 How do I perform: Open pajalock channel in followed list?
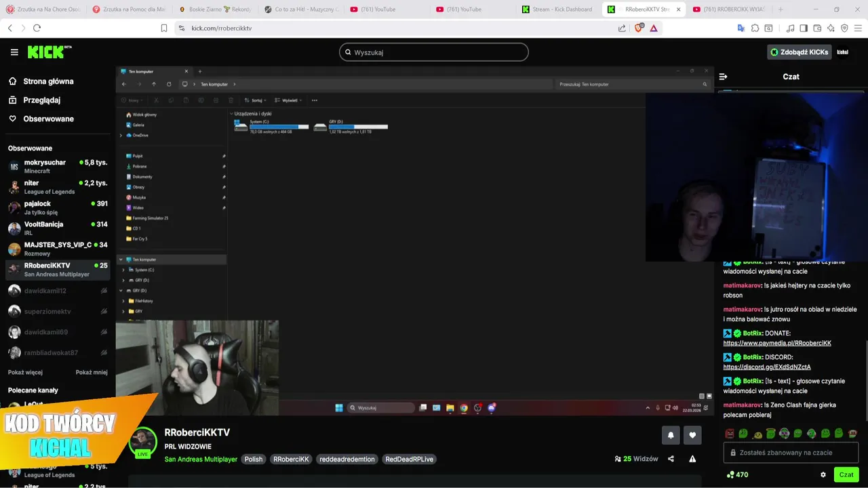click(x=57, y=207)
